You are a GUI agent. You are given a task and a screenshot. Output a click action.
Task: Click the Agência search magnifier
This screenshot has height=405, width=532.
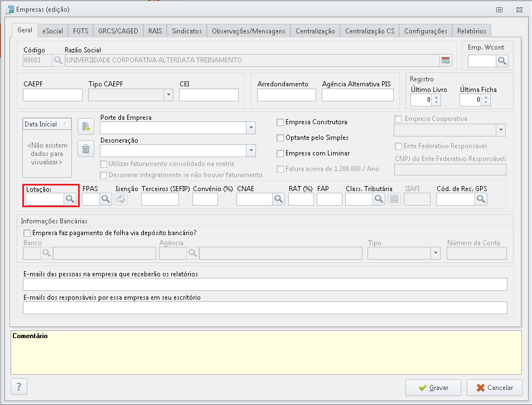coord(192,253)
